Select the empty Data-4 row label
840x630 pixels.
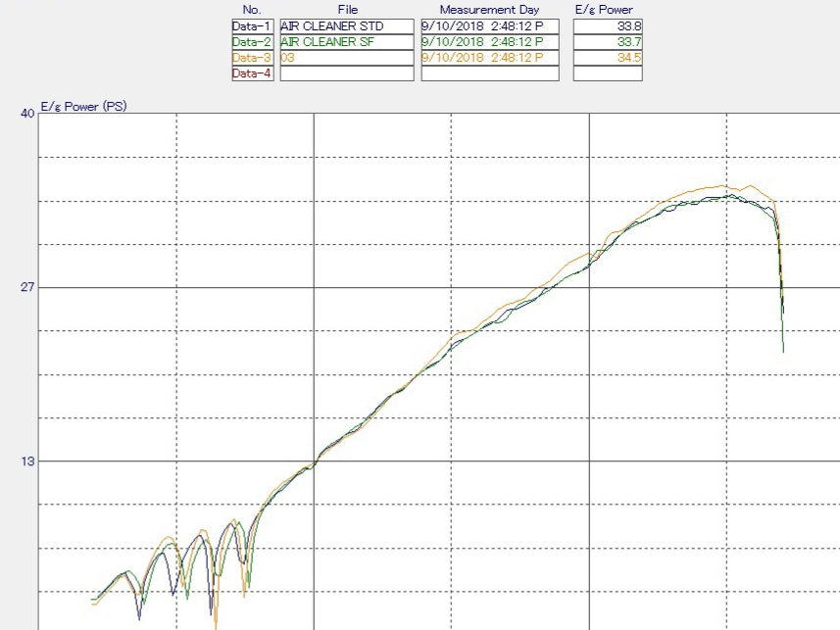coord(252,73)
